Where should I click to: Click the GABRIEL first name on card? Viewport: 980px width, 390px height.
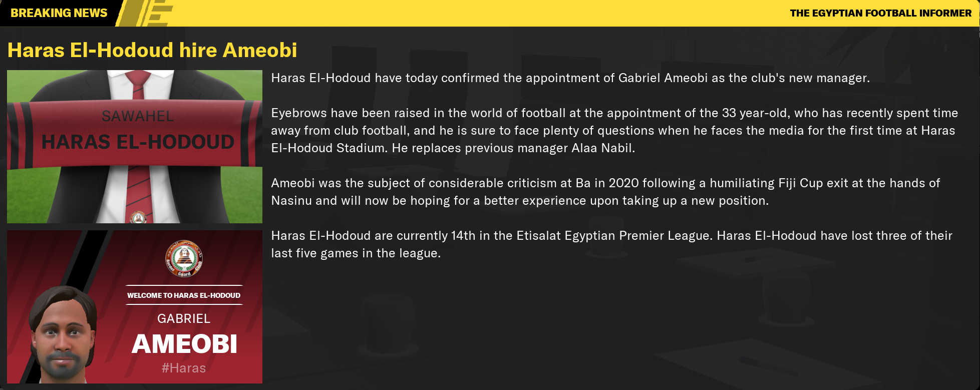click(x=184, y=318)
